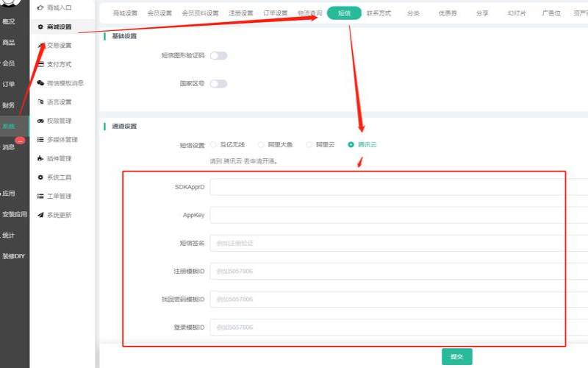Switch to the 分类 tab
The image size is (588, 368).
413,13
